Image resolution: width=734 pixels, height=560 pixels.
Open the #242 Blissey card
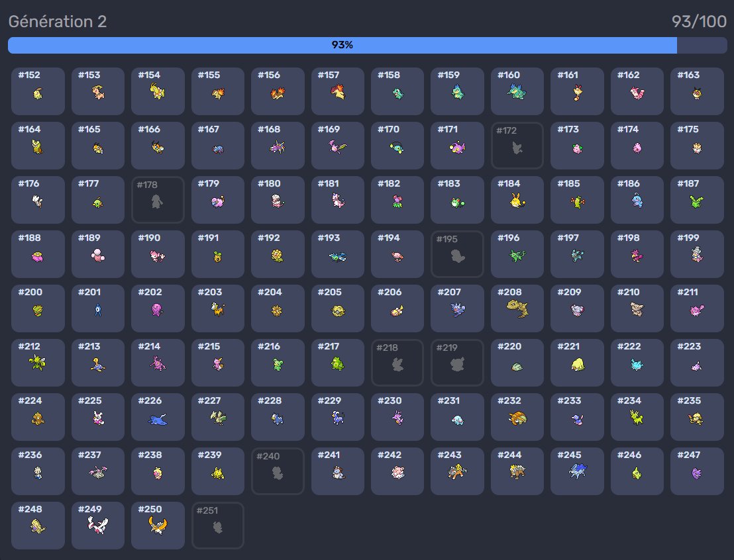click(x=397, y=471)
